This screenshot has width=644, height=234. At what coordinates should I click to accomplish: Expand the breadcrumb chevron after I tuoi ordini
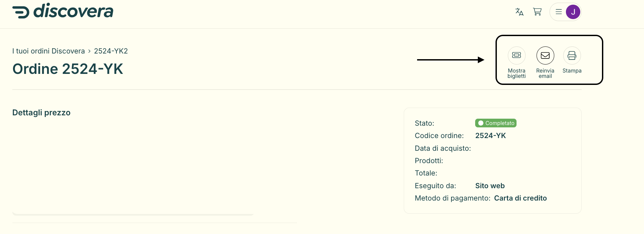(x=89, y=51)
